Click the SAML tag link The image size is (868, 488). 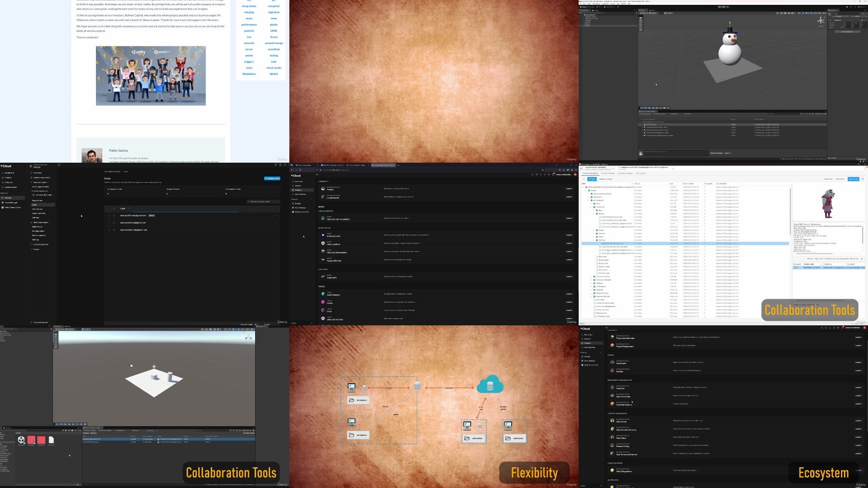274,31
